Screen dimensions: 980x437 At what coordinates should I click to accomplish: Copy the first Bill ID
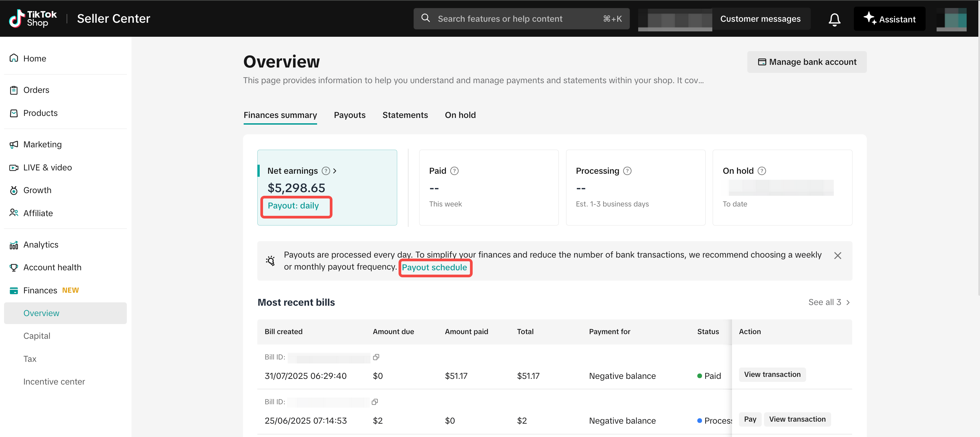[x=376, y=357]
